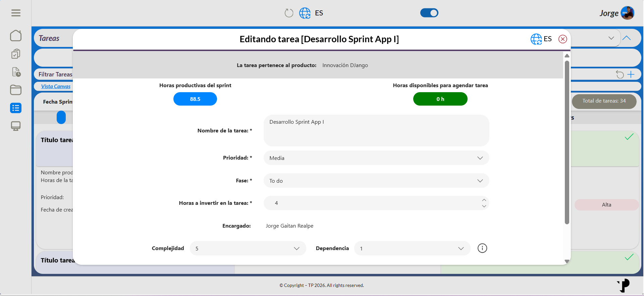Image resolution: width=644 pixels, height=296 pixels.
Task: Click the TP logo at bottom right
Action: point(624,286)
